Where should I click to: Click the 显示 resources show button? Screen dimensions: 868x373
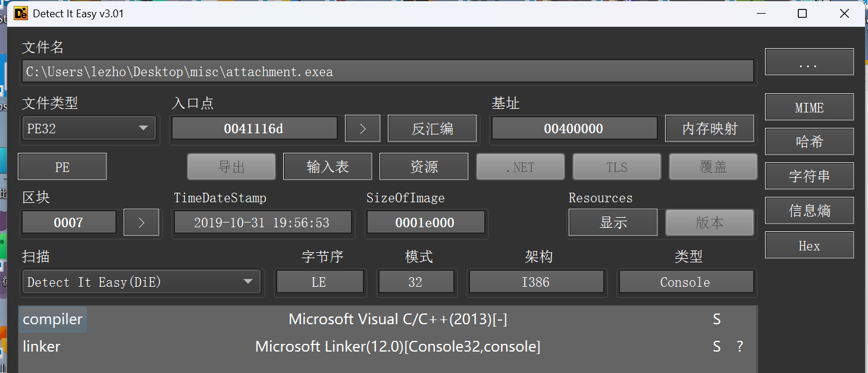613,222
